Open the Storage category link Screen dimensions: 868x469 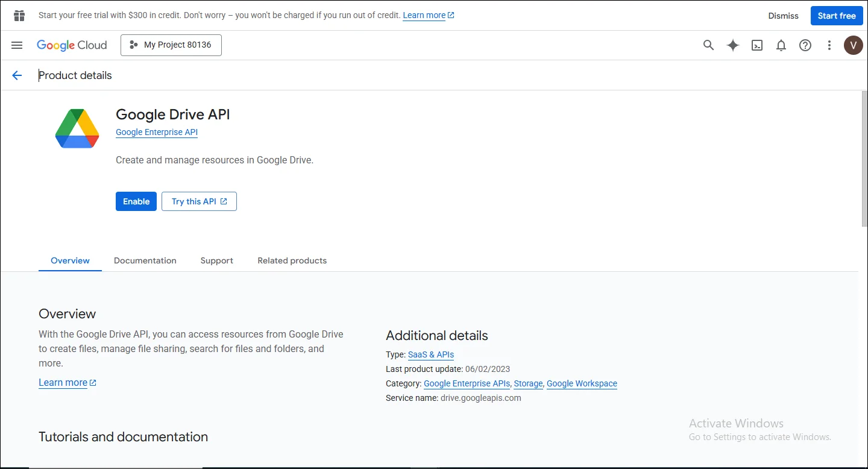click(x=529, y=383)
